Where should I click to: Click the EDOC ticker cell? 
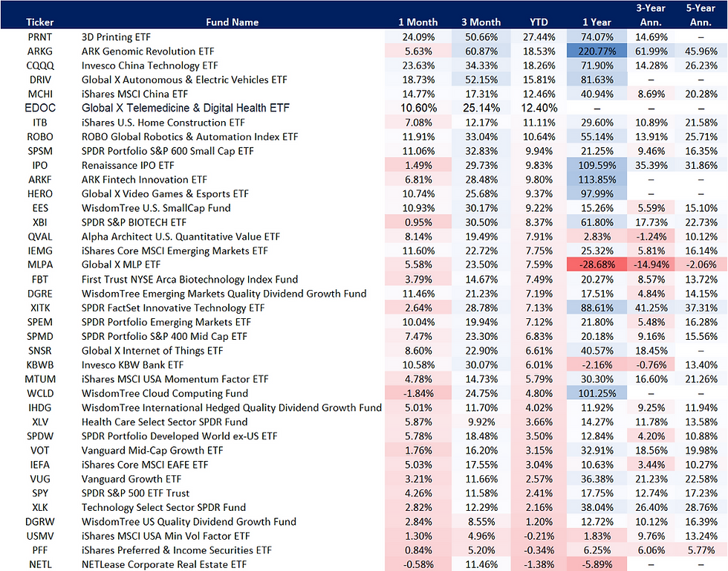[40, 108]
